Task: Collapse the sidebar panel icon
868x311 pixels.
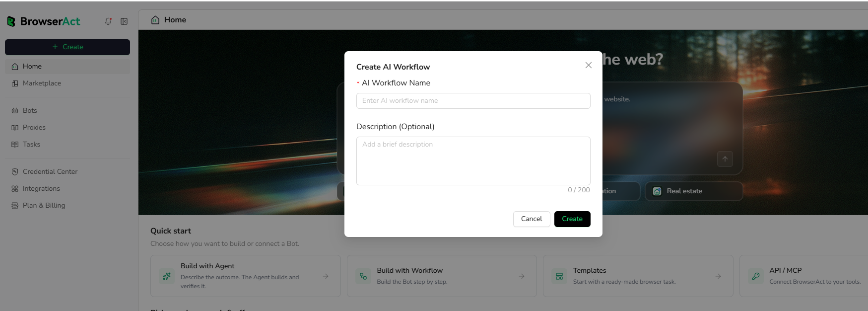Action: tap(124, 21)
